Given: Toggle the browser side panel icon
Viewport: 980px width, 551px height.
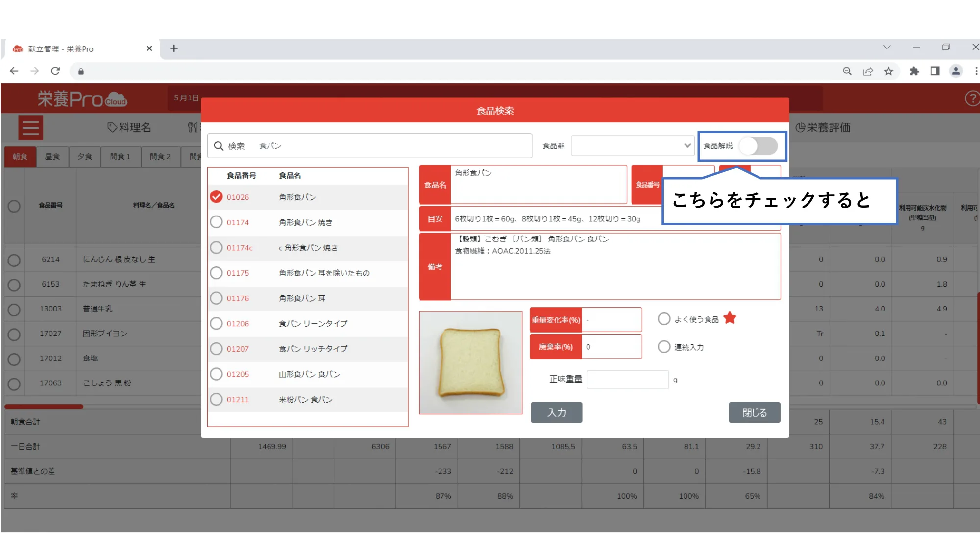Looking at the screenshot, I should coord(935,72).
